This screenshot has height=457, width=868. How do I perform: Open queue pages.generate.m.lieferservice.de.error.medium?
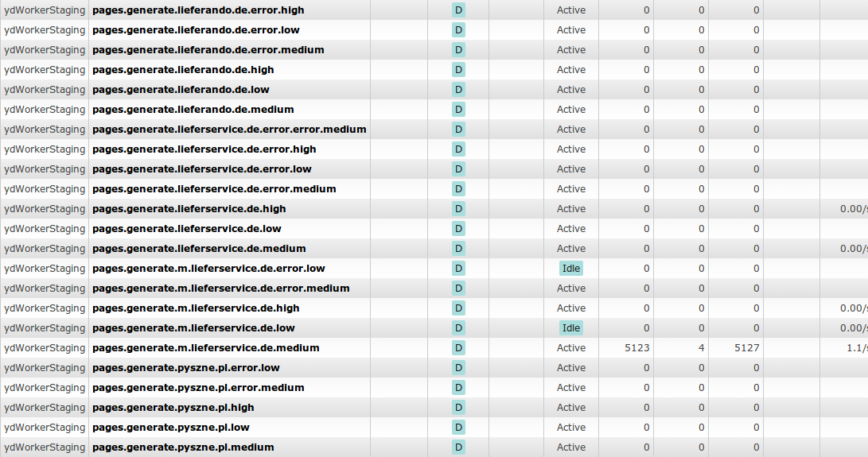[221, 289]
